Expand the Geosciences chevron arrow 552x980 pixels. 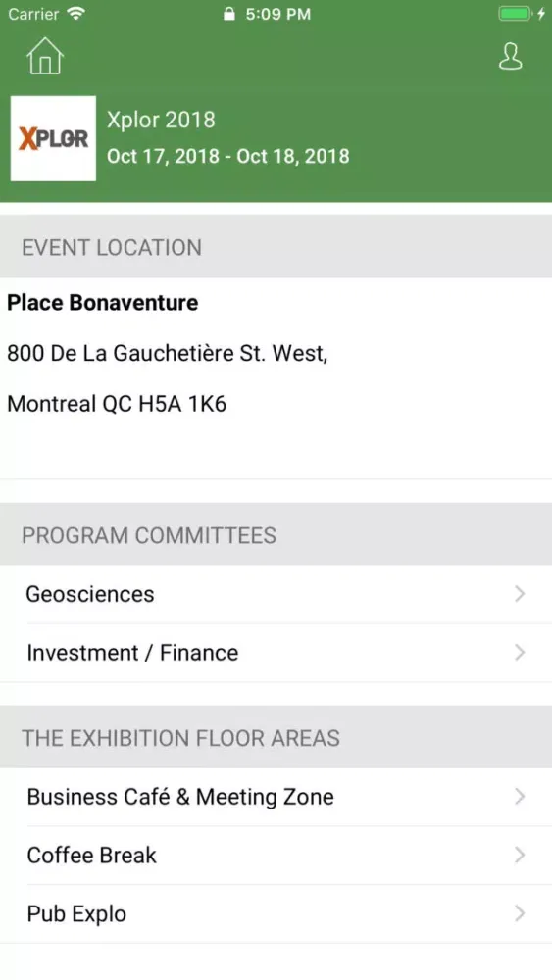[520, 593]
